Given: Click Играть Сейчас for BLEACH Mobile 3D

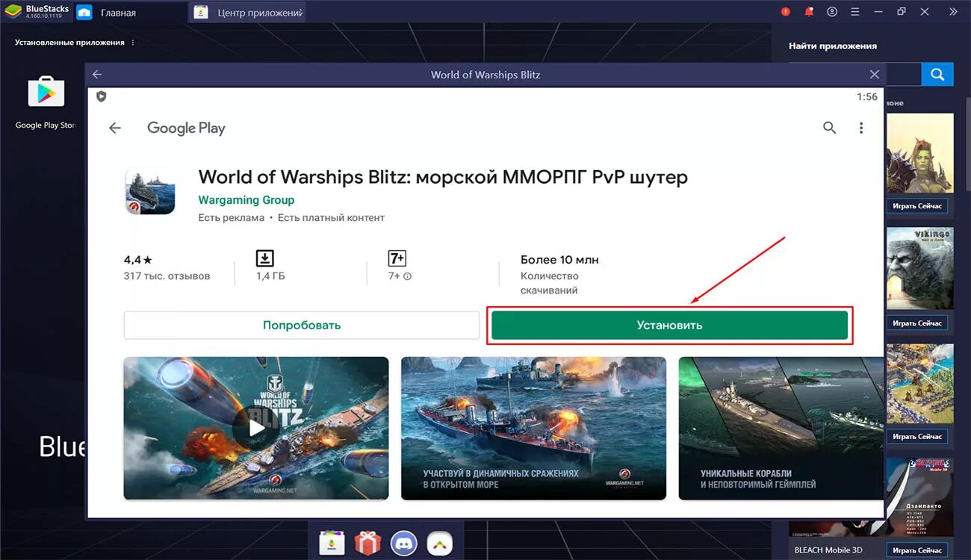Looking at the screenshot, I should coord(917,550).
